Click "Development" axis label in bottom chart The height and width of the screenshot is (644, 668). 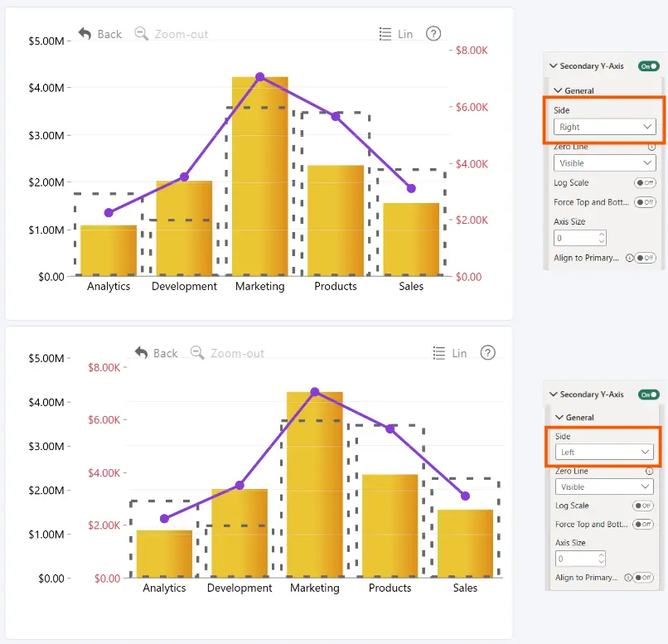click(x=240, y=588)
